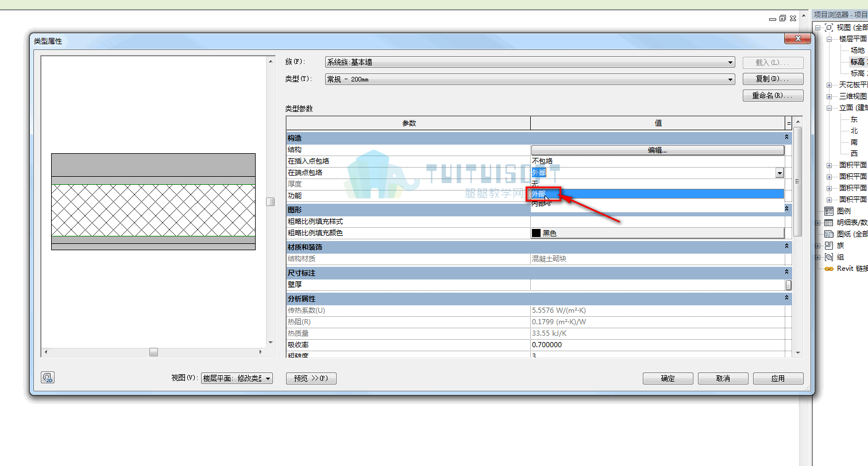Click the 族 families icon in project browser
This screenshot has height=466, width=868.
pos(828,245)
